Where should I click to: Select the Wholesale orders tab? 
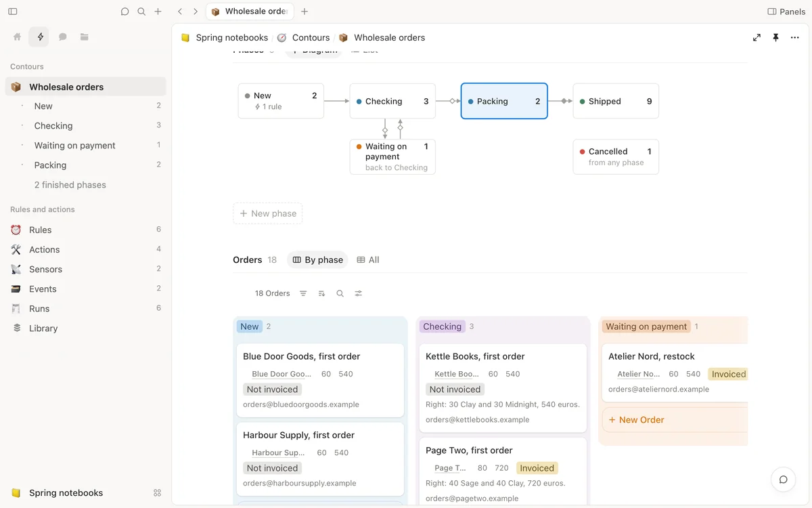(x=249, y=12)
